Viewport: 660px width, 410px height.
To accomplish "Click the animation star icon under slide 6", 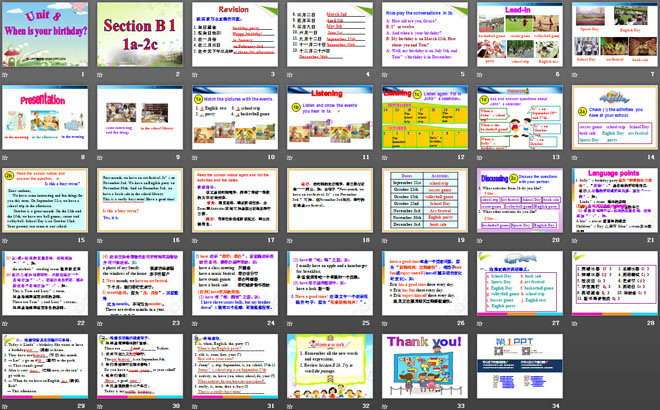I will (x=480, y=75).
